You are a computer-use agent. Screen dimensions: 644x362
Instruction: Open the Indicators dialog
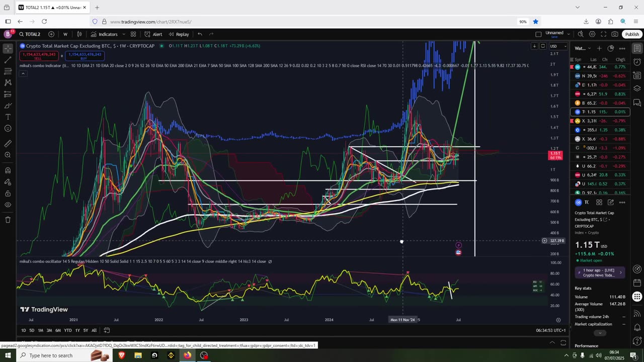point(104,34)
